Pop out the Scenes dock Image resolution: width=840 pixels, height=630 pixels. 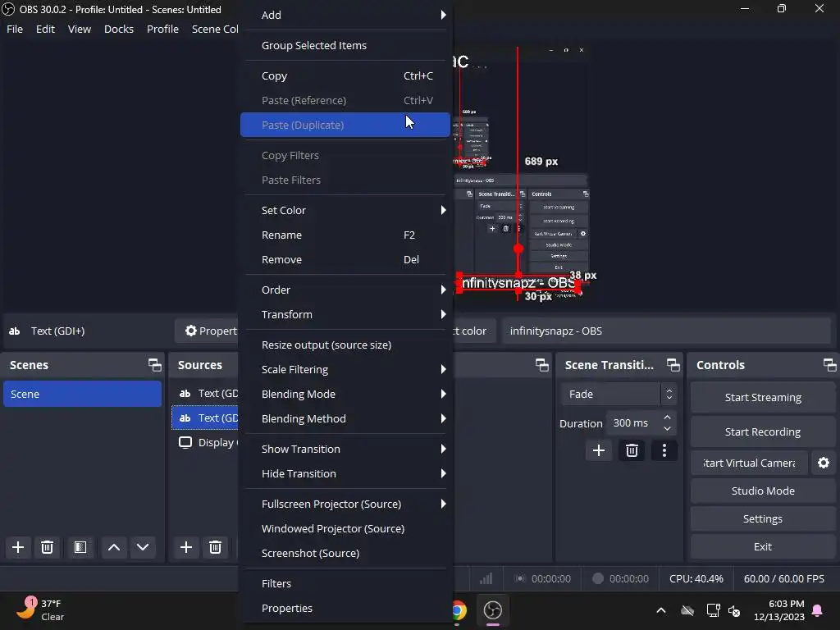click(155, 365)
